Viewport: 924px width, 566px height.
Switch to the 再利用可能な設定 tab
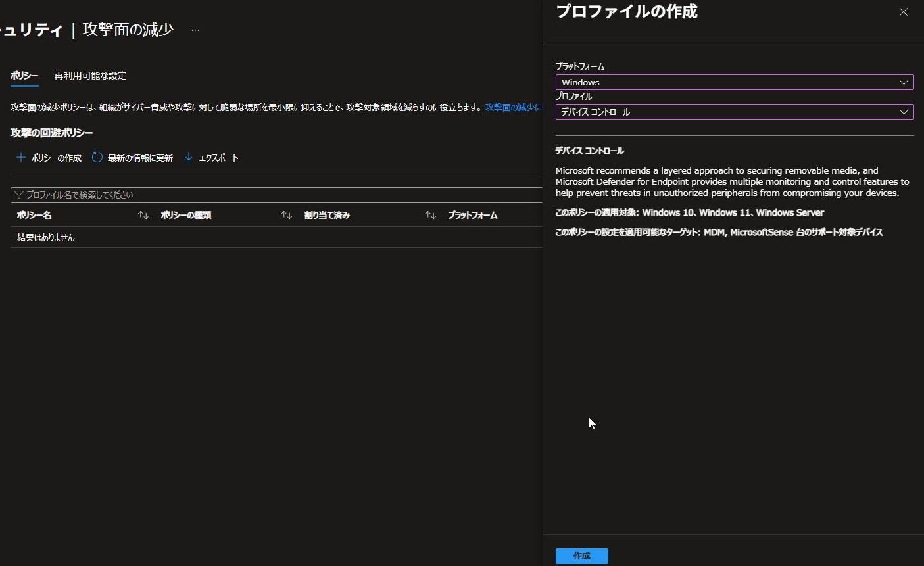[90, 76]
